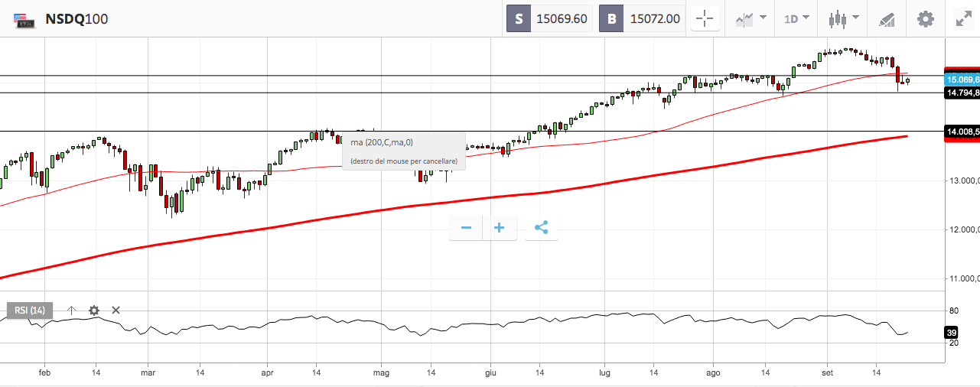
Task: Click the NSDQ100 instrument name
Action: coord(77,19)
